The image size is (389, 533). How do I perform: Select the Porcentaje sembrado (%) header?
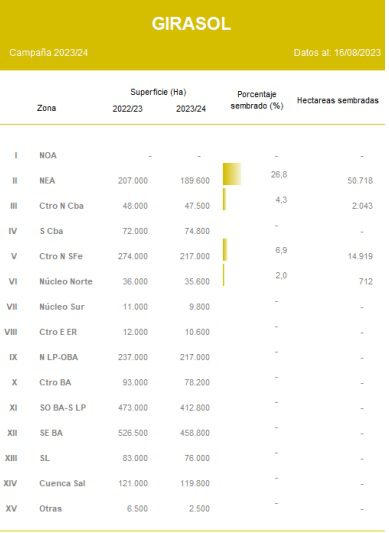pyautogui.click(x=257, y=100)
